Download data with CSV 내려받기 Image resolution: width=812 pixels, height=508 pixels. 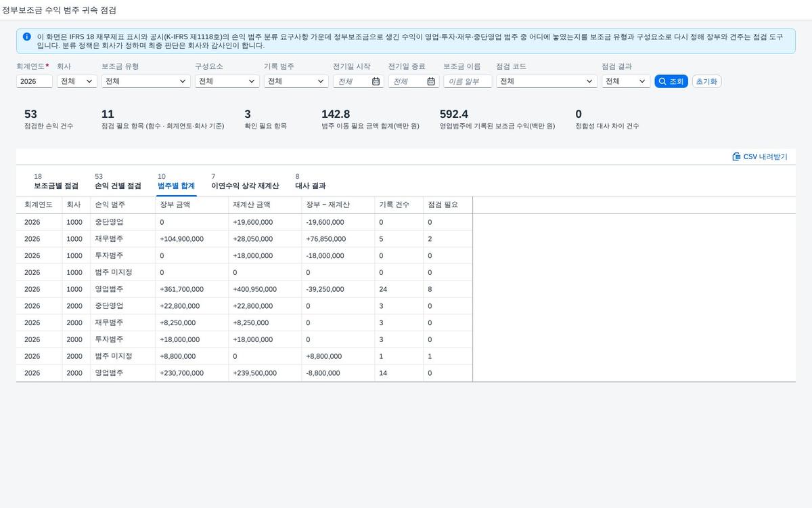(760, 156)
